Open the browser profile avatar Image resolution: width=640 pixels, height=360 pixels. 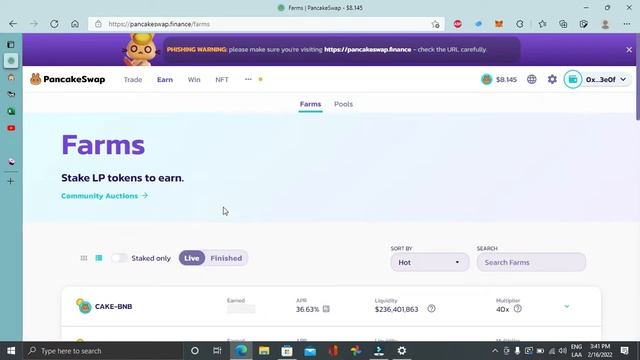pos(605,24)
